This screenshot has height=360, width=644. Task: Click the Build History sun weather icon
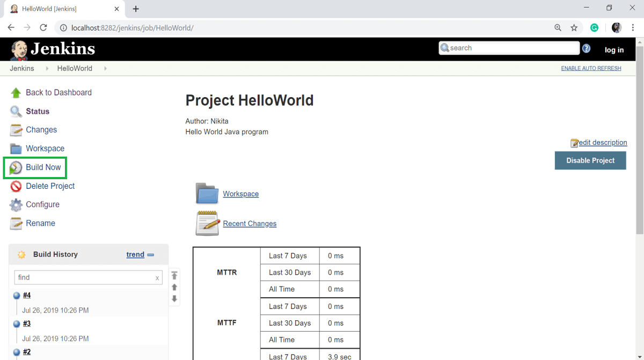[21, 255]
